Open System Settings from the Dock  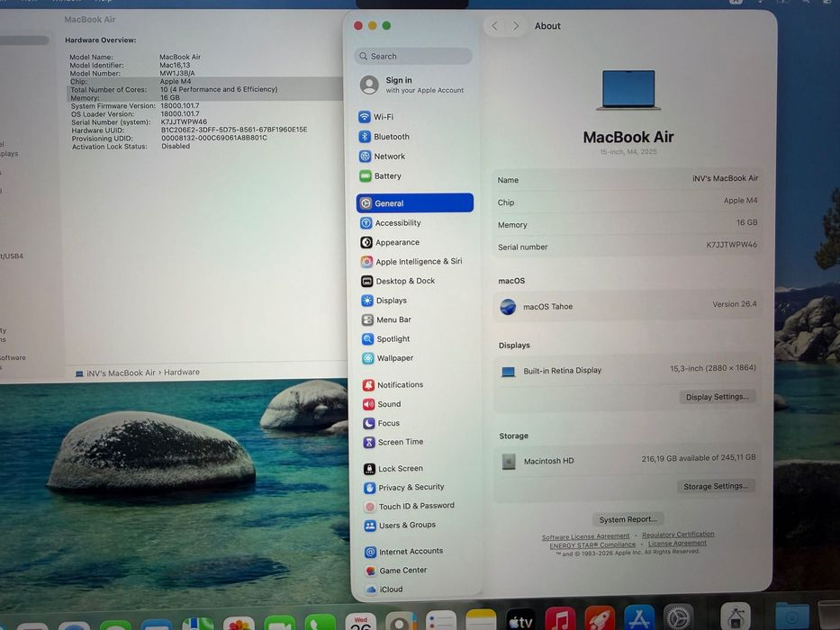(x=679, y=617)
